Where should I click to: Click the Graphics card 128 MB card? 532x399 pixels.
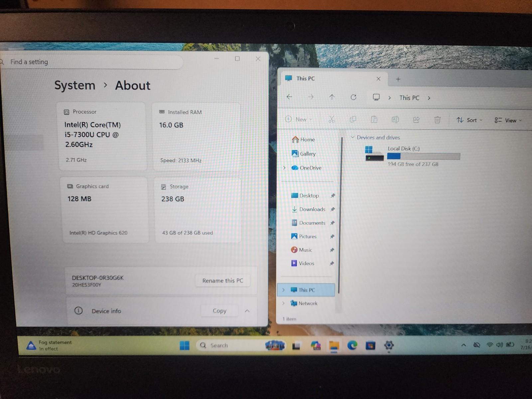coord(104,210)
